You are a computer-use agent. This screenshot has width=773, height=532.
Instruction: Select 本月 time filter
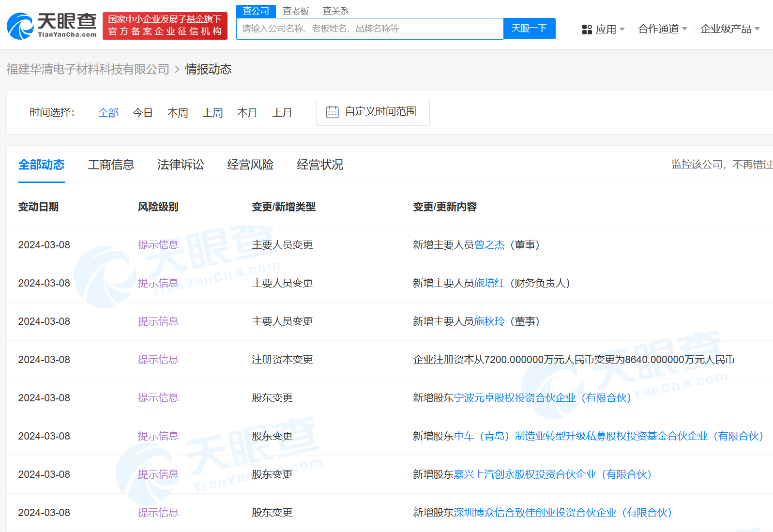(x=247, y=113)
